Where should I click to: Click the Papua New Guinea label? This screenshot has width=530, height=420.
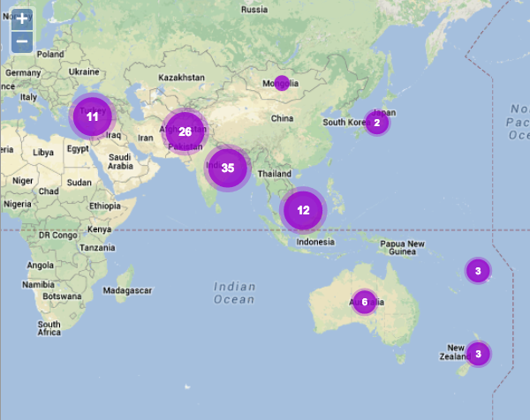pyautogui.click(x=402, y=247)
